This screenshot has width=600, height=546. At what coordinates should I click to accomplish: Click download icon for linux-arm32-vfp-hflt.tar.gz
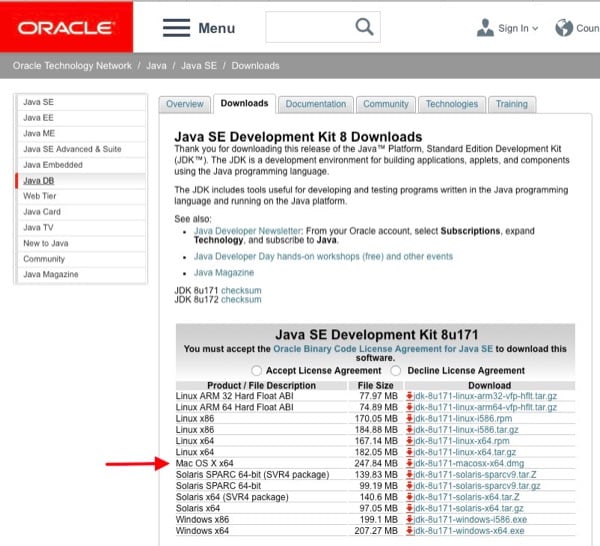coord(409,396)
